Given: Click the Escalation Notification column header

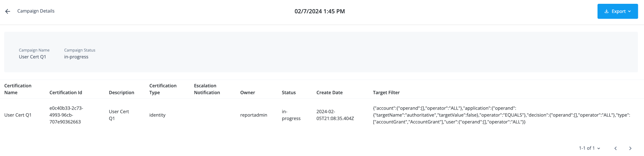Looking at the screenshot, I should click(x=207, y=89).
